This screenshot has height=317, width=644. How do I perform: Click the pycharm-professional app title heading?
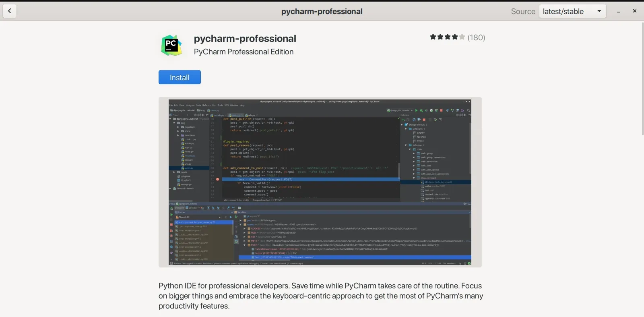(x=245, y=39)
